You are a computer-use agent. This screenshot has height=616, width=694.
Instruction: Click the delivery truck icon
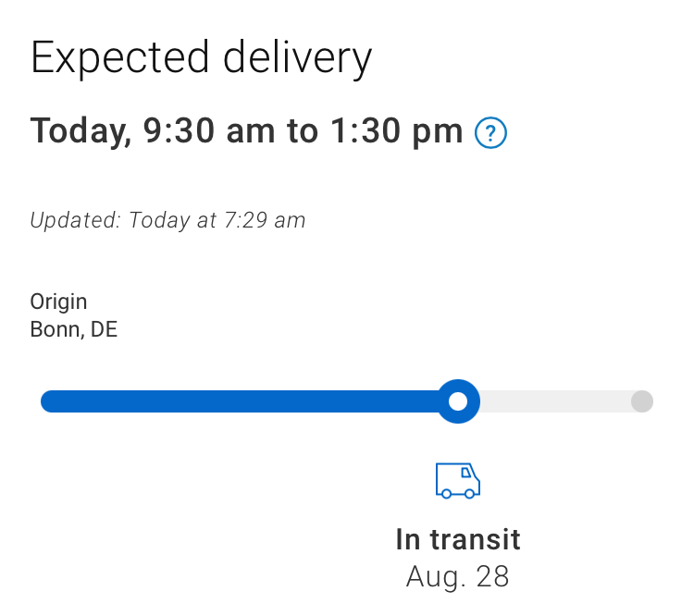(458, 481)
